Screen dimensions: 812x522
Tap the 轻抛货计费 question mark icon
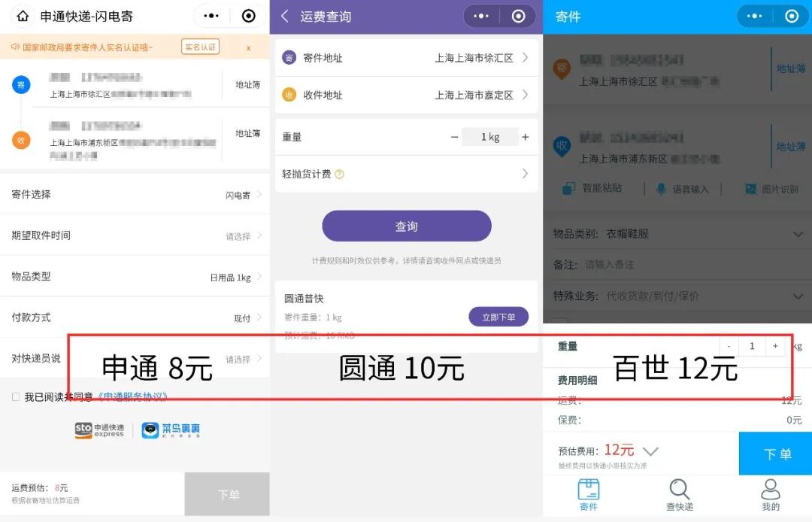(339, 175)
